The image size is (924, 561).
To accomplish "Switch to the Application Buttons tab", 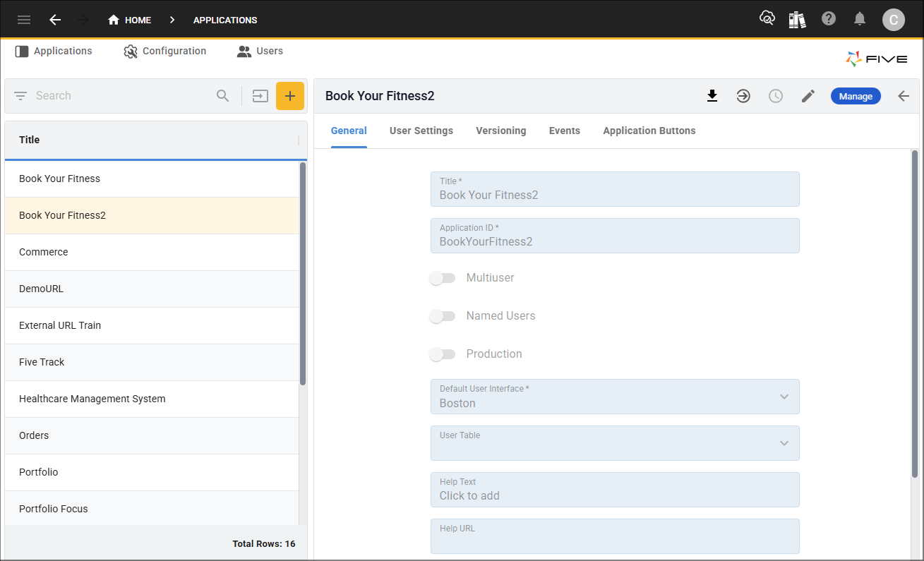I will [x=649, y=131].
